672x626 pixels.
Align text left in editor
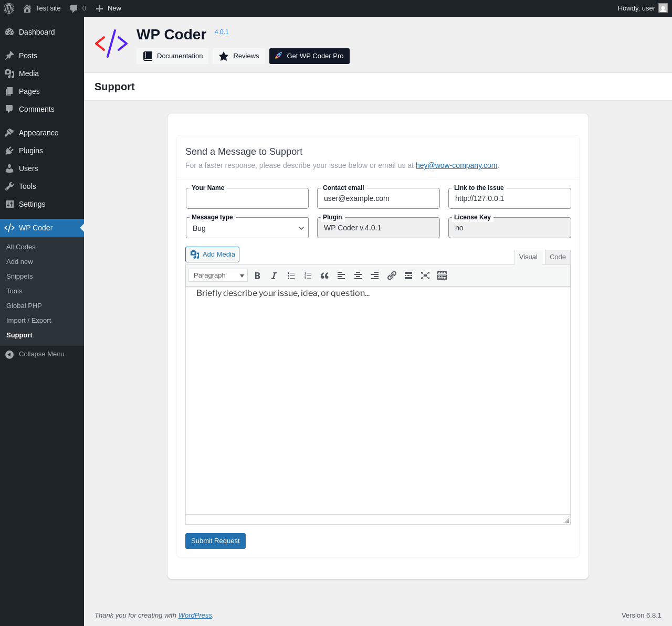click(341, 275)
